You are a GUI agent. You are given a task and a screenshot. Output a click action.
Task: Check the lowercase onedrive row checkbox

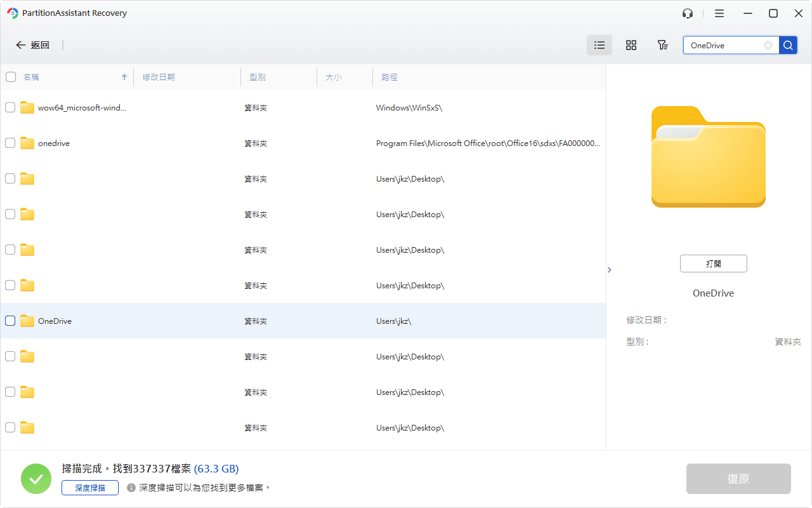click(10, 143)
